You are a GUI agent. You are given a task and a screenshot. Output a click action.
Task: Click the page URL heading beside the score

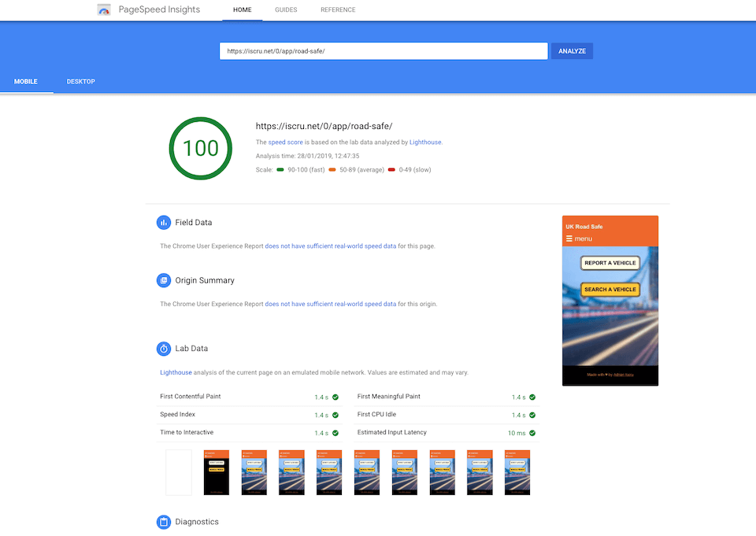(x=324, y=126)
